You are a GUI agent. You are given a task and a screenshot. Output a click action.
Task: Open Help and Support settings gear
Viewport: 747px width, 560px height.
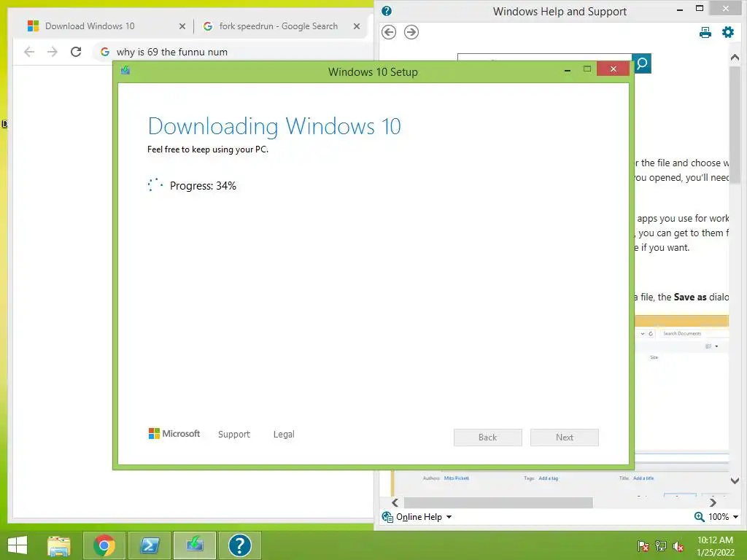pyautogui.click(x=728, y=32)
